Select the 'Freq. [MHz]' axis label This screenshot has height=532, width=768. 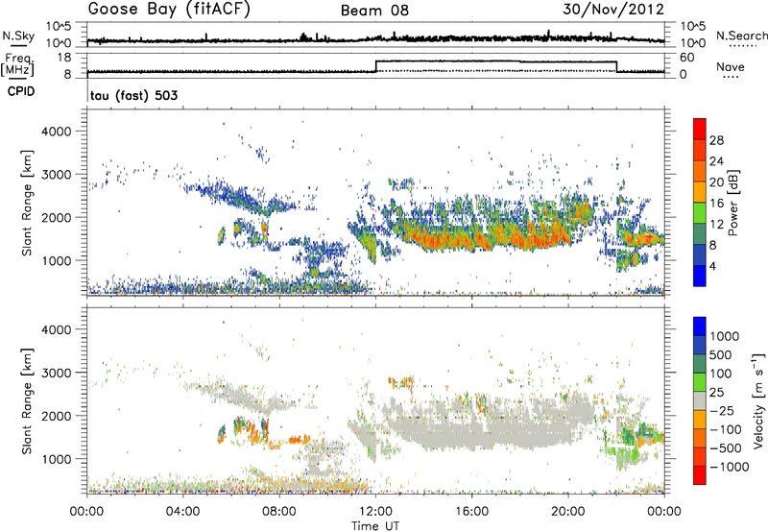18,64
